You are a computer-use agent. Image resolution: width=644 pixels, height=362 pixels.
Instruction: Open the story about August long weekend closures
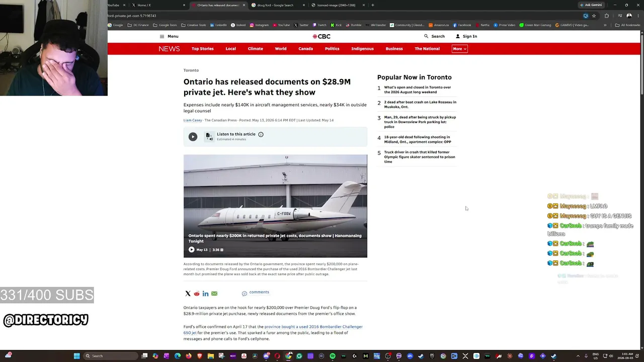point(418,89)
